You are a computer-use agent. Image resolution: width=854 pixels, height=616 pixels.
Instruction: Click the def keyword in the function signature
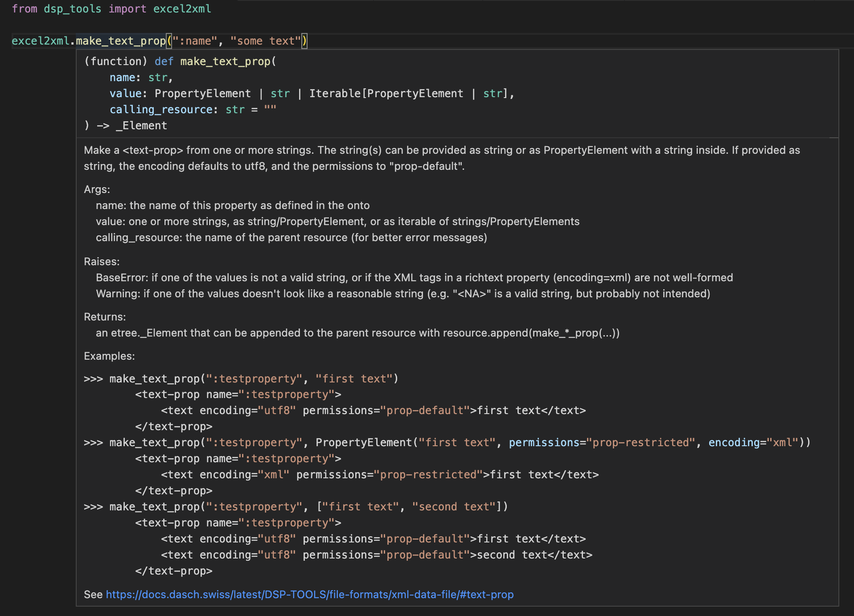point(163,61)
